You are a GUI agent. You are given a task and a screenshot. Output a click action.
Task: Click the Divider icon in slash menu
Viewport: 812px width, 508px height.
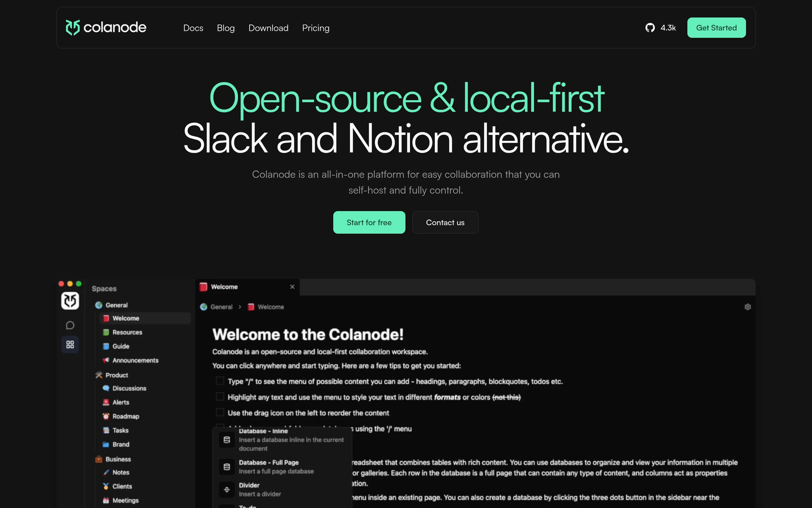pos(227,490)
